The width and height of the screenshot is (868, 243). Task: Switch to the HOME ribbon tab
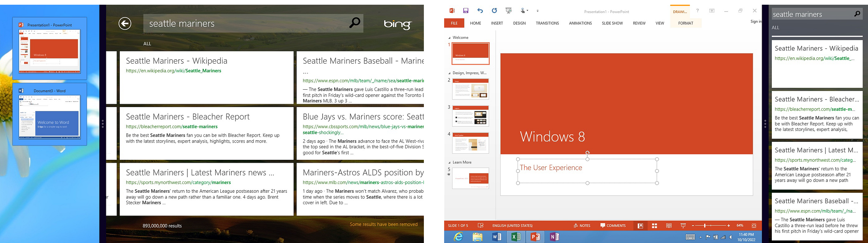(x=476, y=23)
